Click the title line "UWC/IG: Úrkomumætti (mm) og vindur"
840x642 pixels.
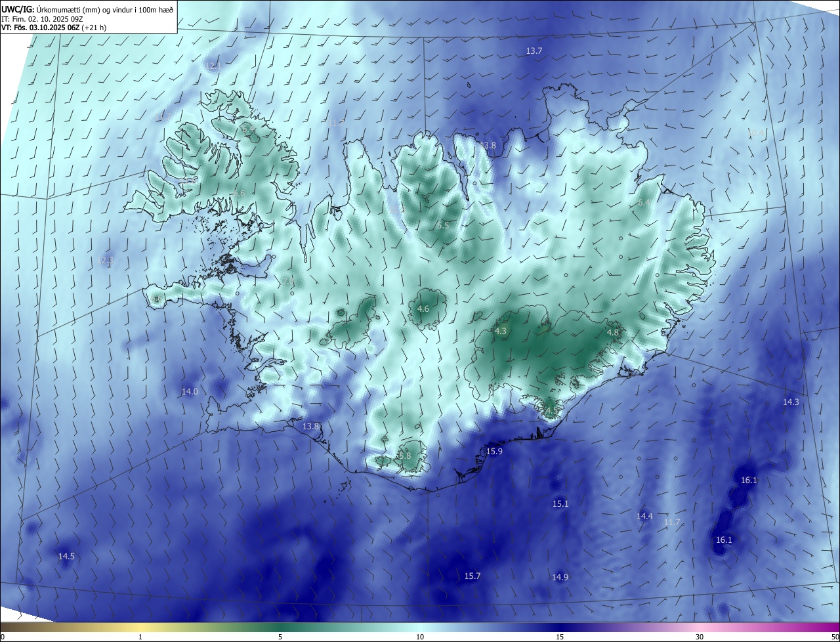tap(87, 9)
